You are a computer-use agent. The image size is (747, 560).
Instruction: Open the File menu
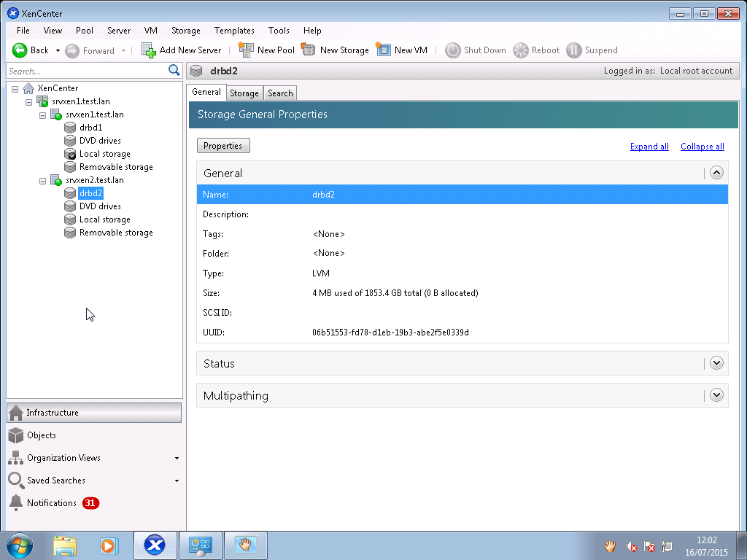[x=23, y=31]
